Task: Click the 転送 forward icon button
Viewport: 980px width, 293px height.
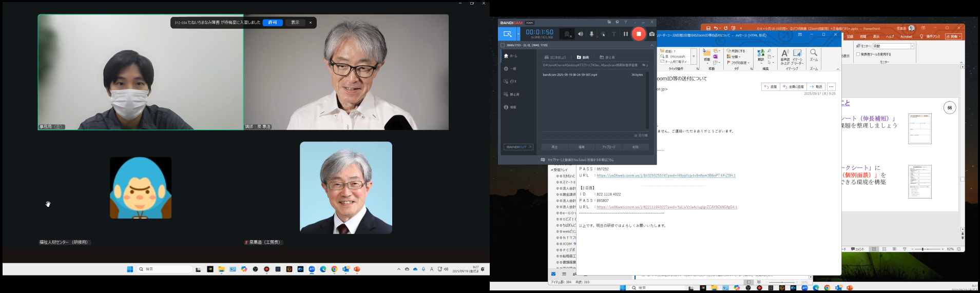Action: [816, 87]
